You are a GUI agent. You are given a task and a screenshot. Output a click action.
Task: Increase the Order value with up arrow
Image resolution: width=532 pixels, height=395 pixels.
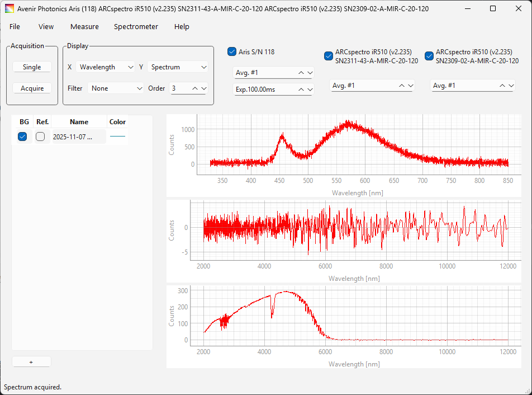(x=195, y=88)
